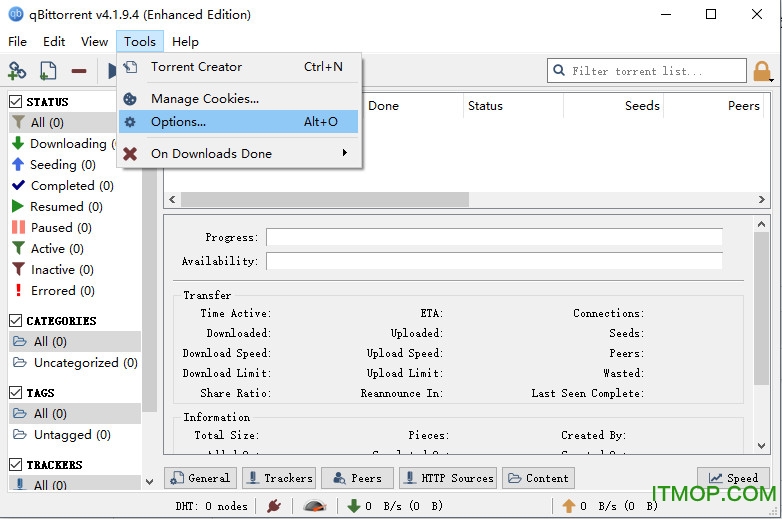
Task: Open the Help menu
Action: 185,41
